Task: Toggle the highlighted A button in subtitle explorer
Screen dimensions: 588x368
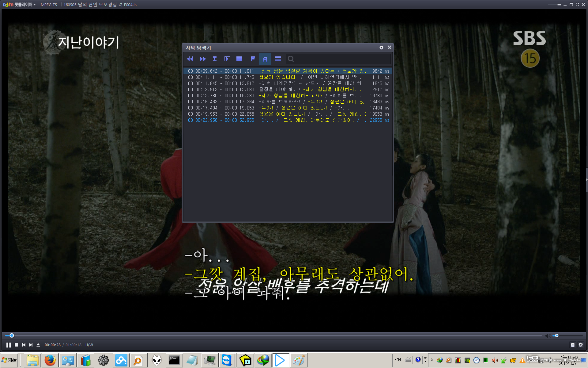Action: (x=265, y=59)
